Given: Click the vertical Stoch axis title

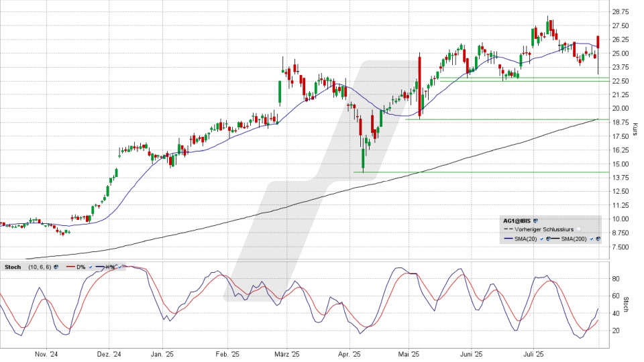Looking at the screenshot, I should tap(627, 304).
